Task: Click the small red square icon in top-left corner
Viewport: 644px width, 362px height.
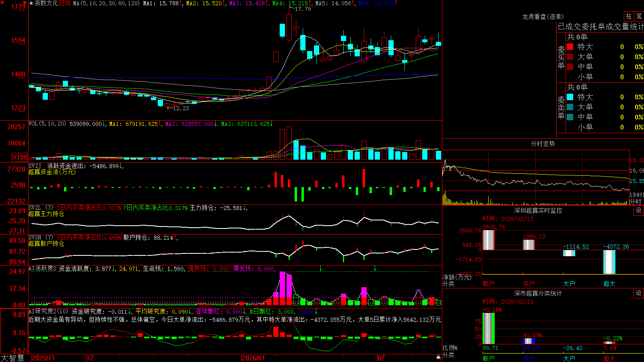Action: tap(2, 2)
